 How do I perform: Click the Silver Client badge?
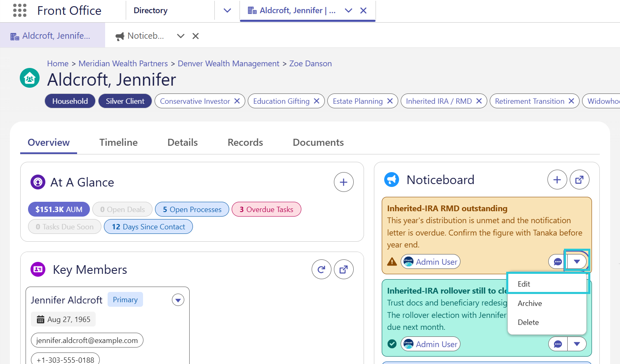125,101
